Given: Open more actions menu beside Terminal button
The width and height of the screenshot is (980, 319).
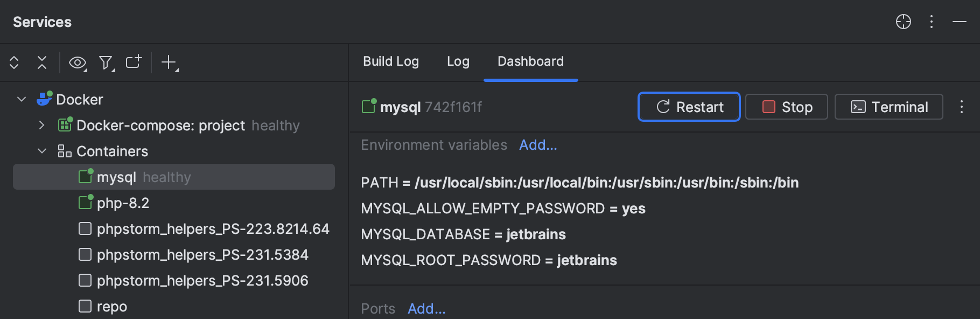Looking at the screenshot, I should pos(961,107).
